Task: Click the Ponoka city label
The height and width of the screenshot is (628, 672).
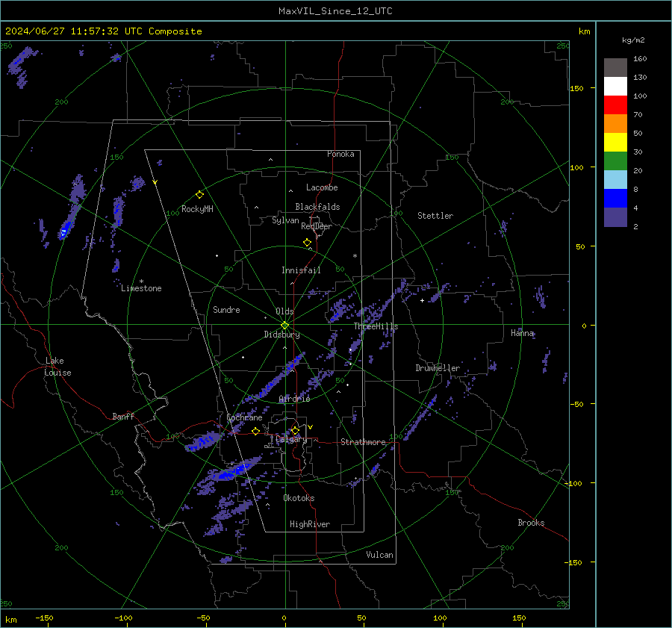Action: click(340, 154)
